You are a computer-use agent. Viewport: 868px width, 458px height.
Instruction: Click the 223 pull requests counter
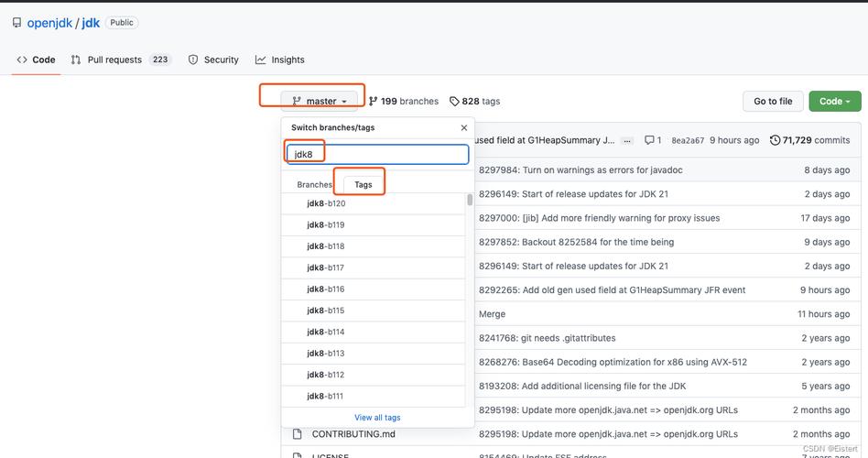pos(160,60)
